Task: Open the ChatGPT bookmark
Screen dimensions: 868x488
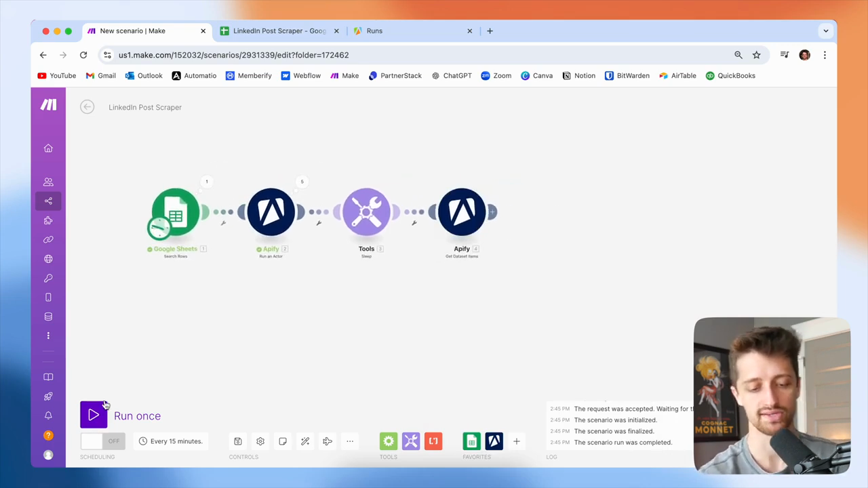Action: click(451, 76)
